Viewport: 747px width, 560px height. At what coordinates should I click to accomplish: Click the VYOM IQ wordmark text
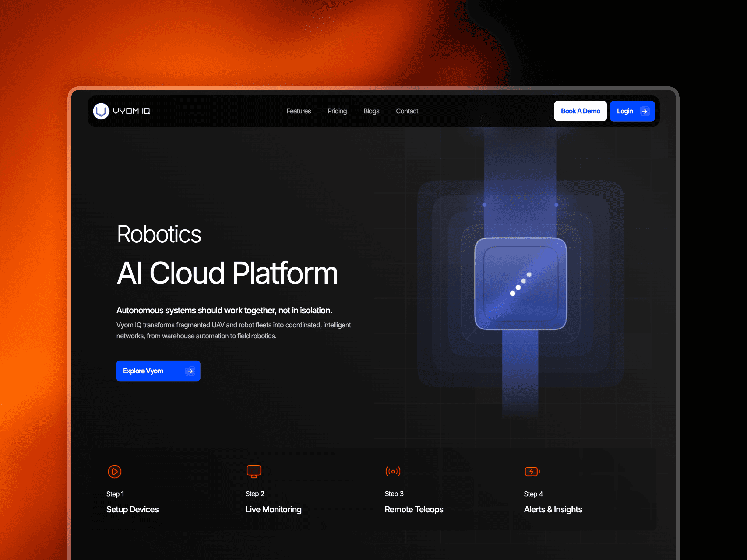131,111
